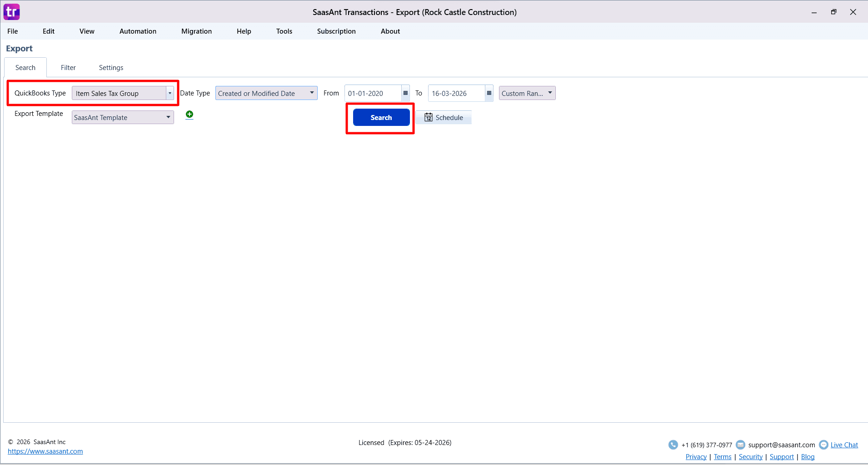Open the Security link
868x465 pixels.
pos(751,457)
